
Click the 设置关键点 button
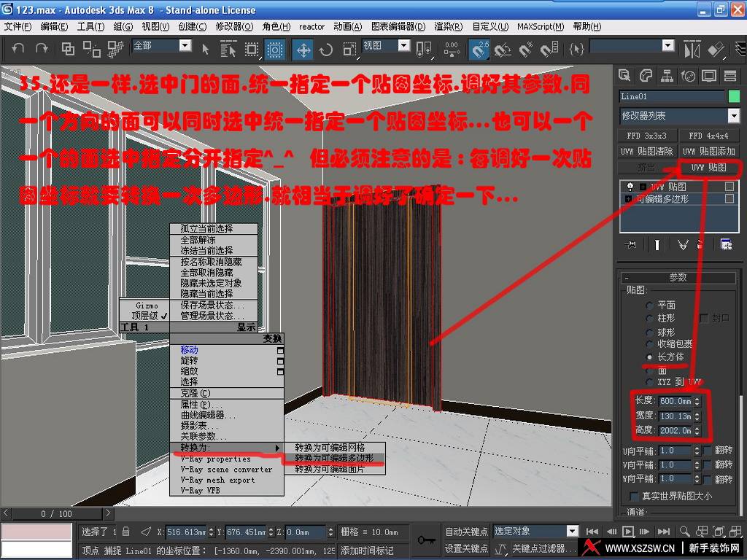click(x=466, y=548)
